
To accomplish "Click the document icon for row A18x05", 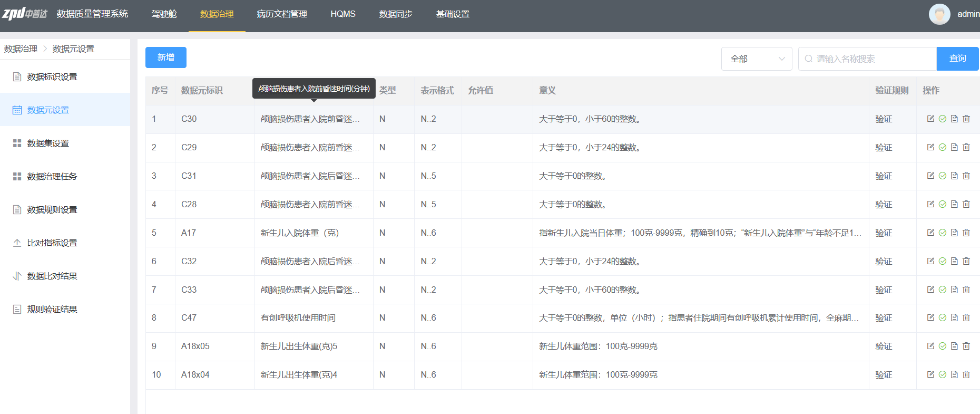I will point(954,346).
